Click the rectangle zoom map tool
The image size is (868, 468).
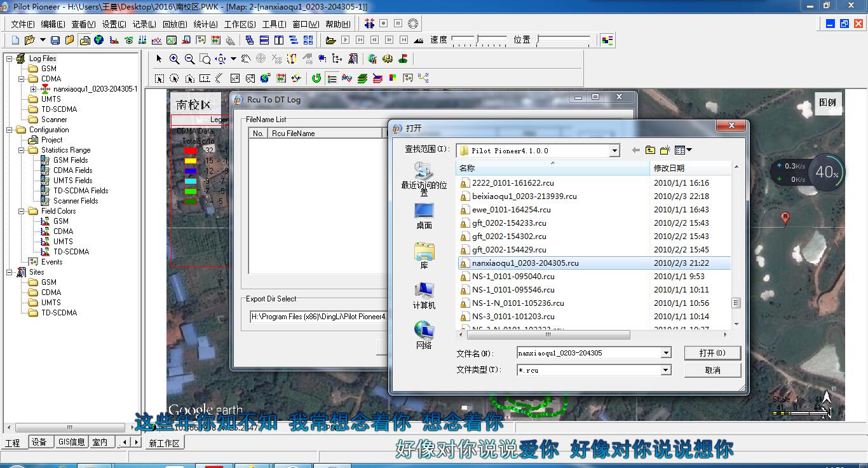tap(205, 59)
